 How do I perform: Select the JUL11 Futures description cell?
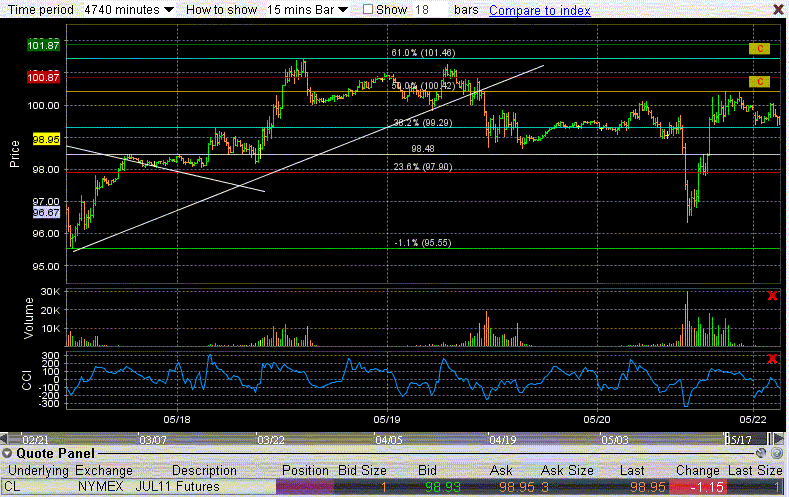[x=178, y=487]
